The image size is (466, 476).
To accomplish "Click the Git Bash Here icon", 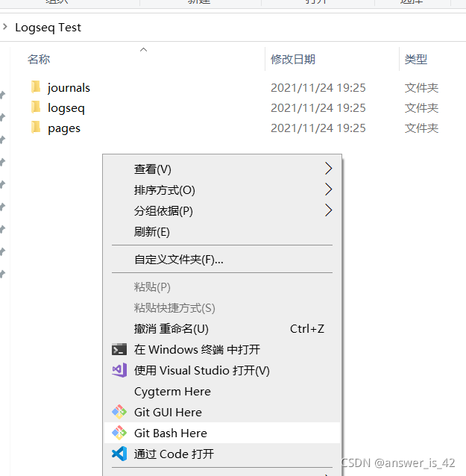I will [119, 433].
